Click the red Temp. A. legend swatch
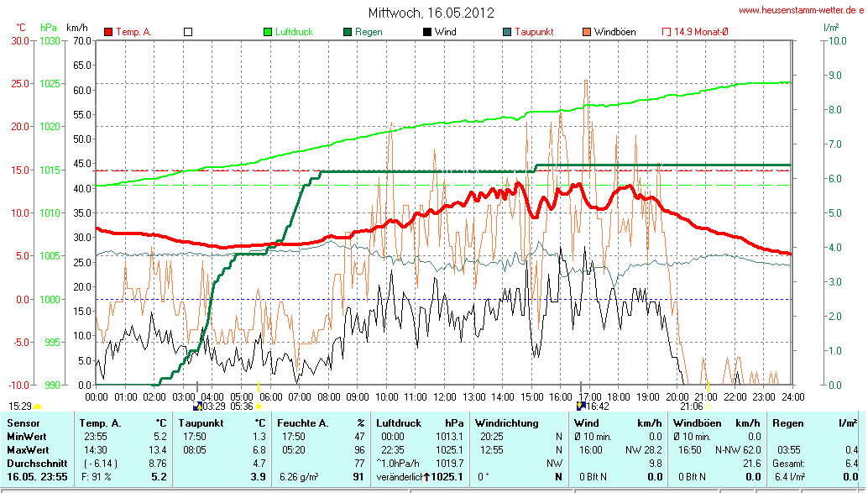The height and width of the screenshot is (493, 868). (108, 32)
